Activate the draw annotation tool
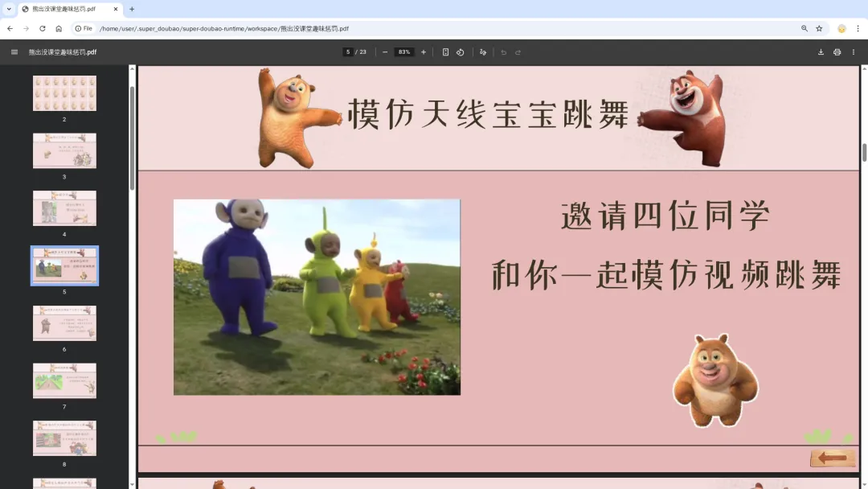 coord(483,52)
